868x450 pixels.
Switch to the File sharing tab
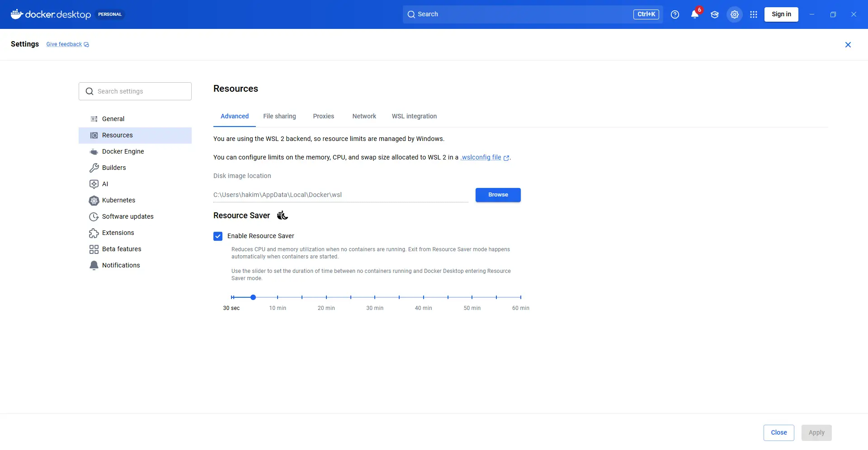(x=279, y=116)
